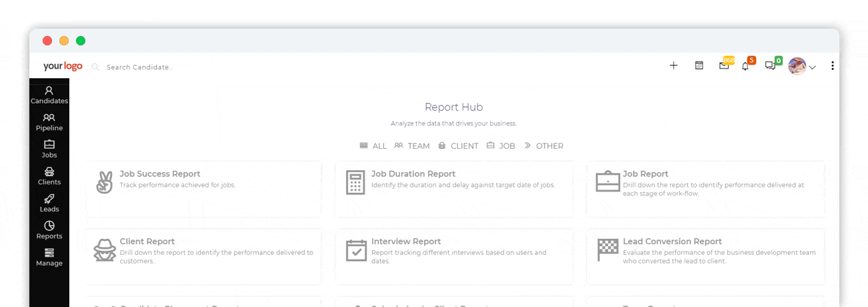The width and height of the screenshot is (868, 307).
Task: Click 'Analyze the data that drives your business.'
Action: [x=453, y=123]
